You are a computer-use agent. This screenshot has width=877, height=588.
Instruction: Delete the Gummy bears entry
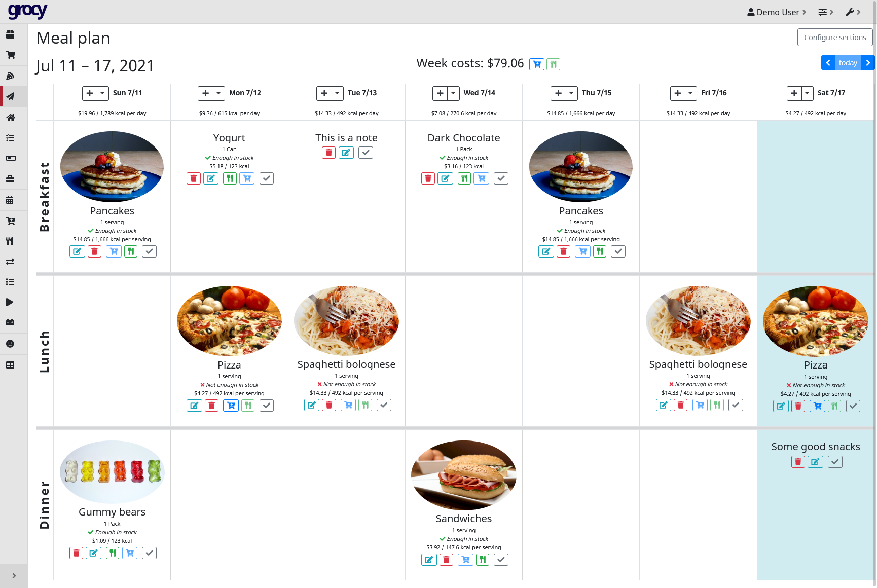(76, 553)
